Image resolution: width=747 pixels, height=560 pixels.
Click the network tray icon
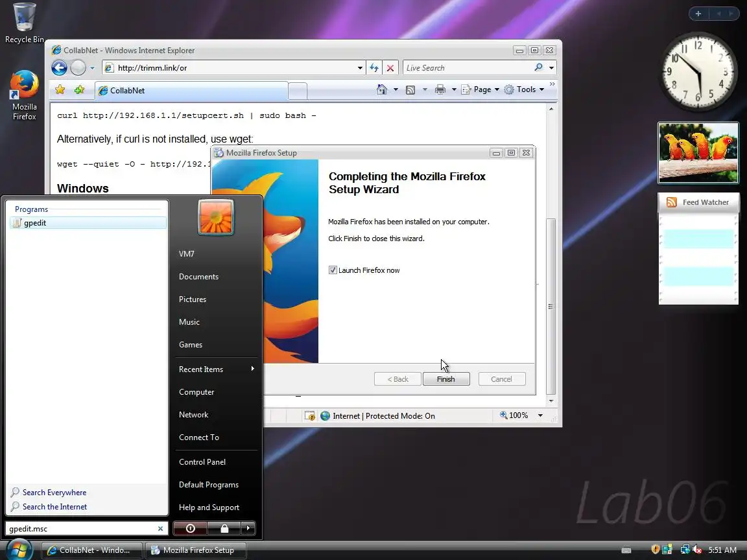pos(685,550)
